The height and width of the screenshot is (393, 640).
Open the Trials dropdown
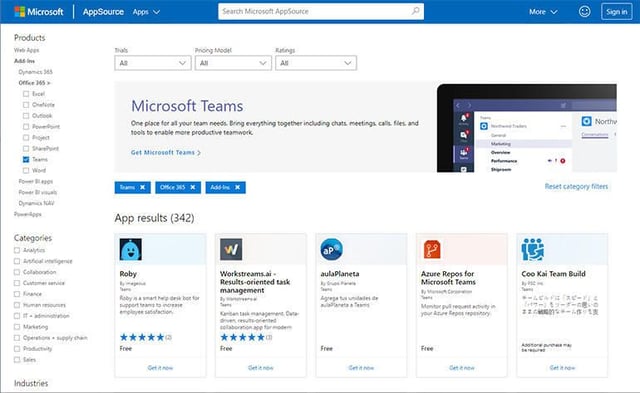153,63
